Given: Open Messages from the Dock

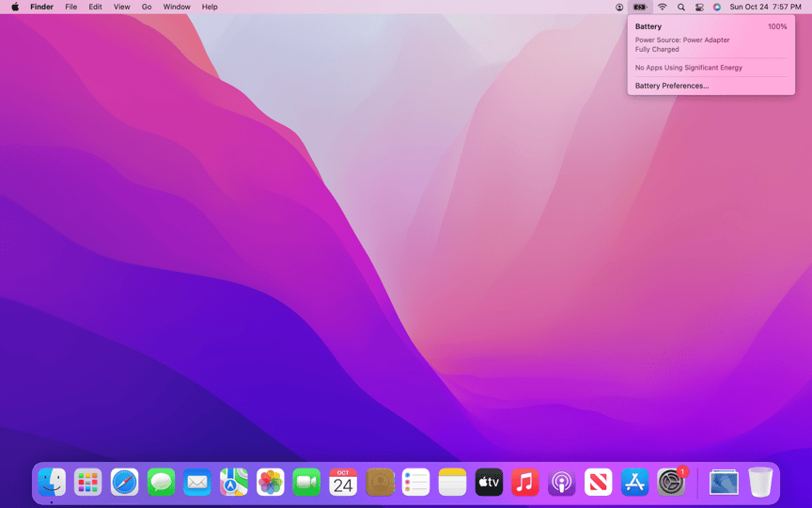Looking at the screenshot, I should [x=161, y=483].
